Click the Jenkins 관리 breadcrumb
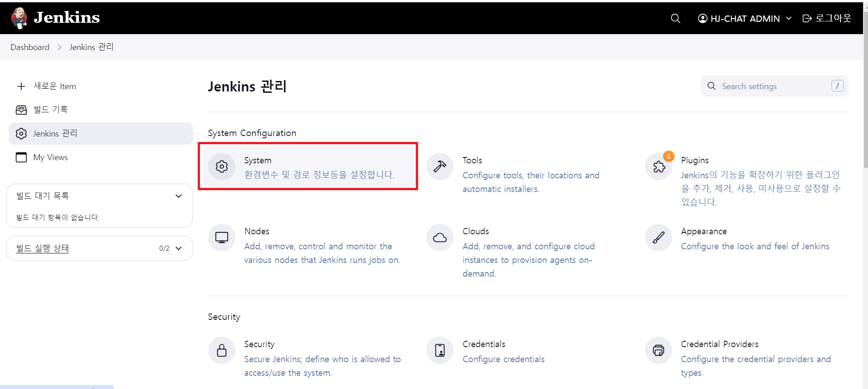 pos(91,47)
